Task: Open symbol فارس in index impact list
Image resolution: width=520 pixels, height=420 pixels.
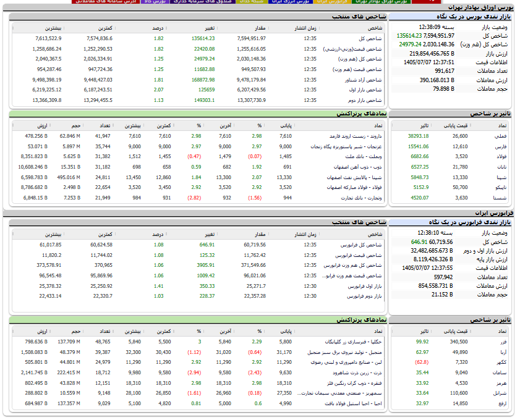Action: 502,146
